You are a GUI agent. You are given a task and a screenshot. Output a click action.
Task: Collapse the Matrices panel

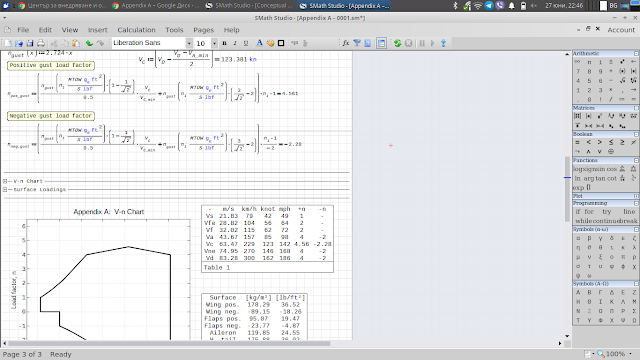point(636,108)
